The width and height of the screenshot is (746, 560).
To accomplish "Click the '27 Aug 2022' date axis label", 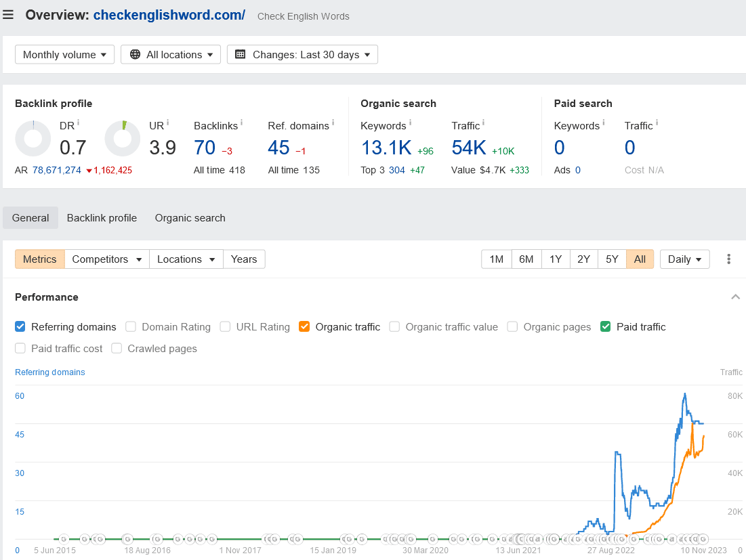I will 611,551.
